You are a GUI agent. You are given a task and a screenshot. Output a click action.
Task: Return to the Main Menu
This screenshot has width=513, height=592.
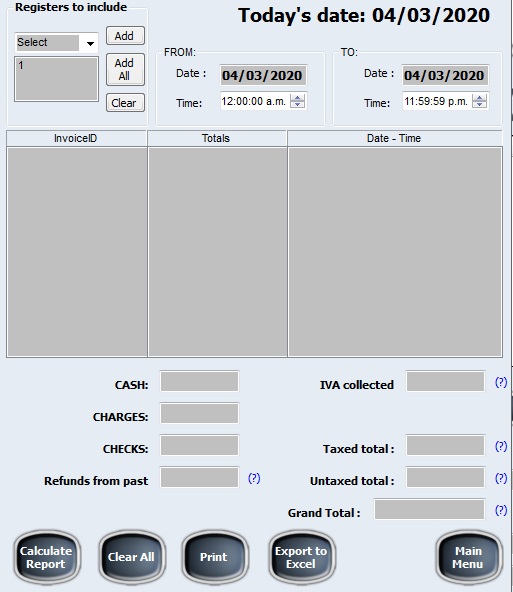coord(468,557)
